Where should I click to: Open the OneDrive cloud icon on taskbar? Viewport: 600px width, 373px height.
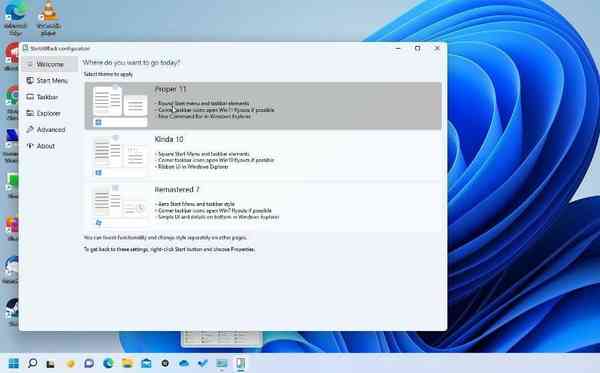(x=184, y=363)
